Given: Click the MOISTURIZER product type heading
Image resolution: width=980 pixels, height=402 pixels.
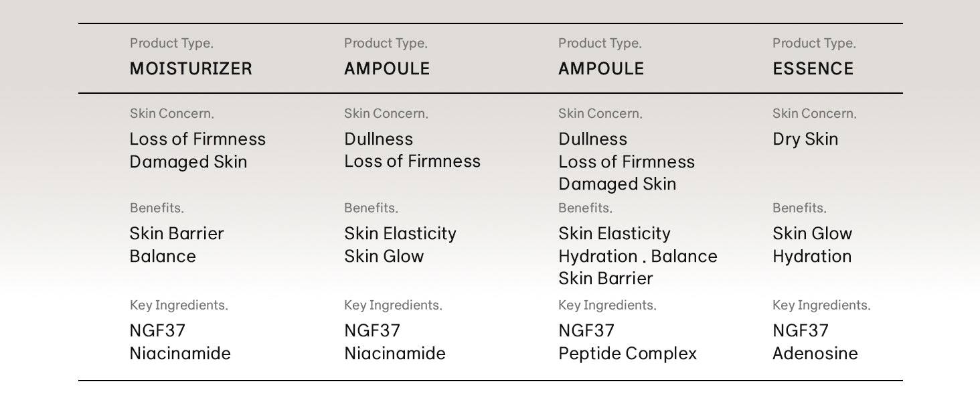Looking at the screenshot, I should (x=191, y=68).
